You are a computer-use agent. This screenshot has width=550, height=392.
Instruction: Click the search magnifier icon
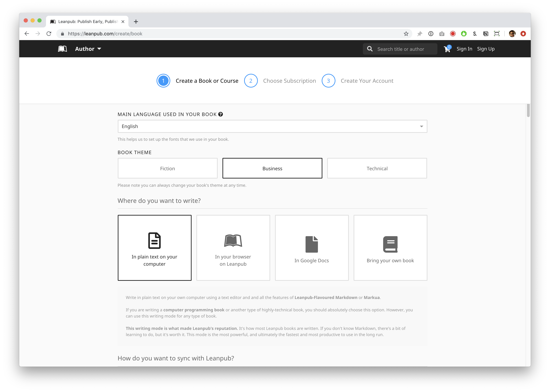click(370, 49)
